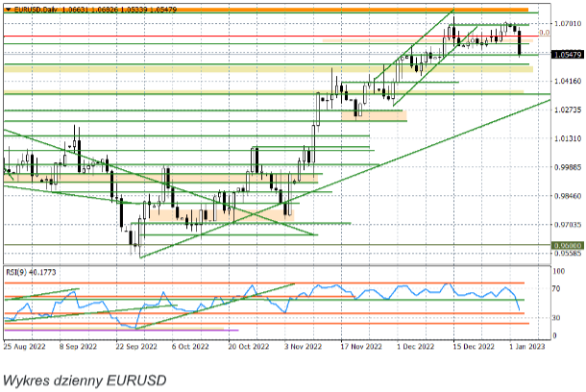Click the green 0.95860 price level tag

pyautogui.click(x=565, y=245)
